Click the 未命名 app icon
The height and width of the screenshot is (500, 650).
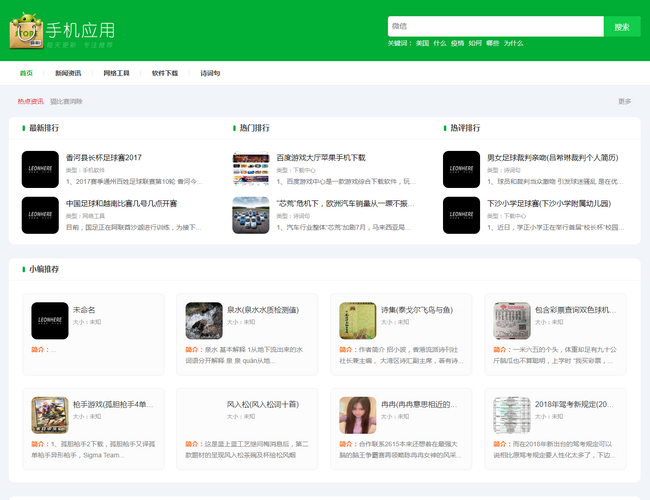coord(50,320)
